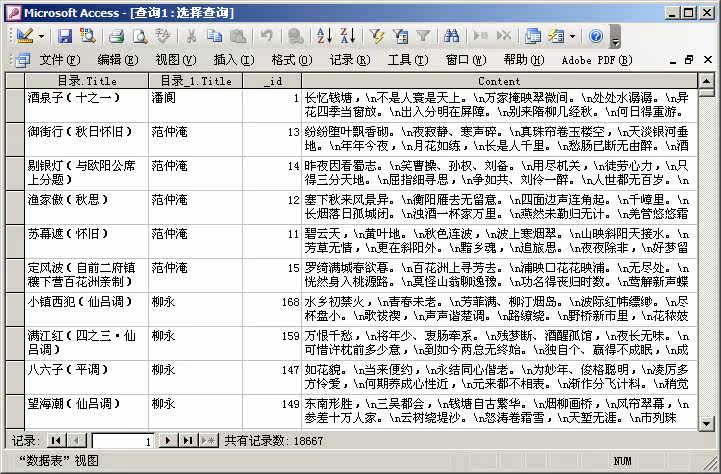Select the 目录_1.Title column header

(x=195, y=81)
